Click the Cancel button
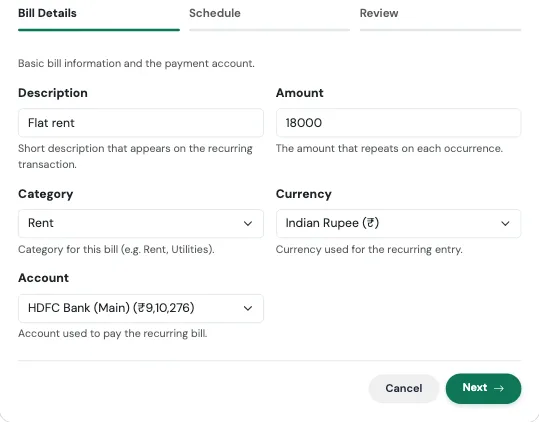This screenshot has width=539, height=422. click(x=404, y=388)
